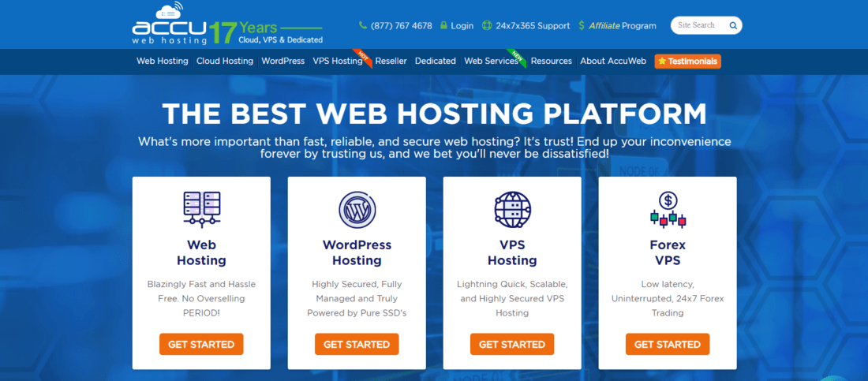Click Get Started under Forex VPS
The width and height of the screenshot is (868, 381).
click(x=668, y=344)
